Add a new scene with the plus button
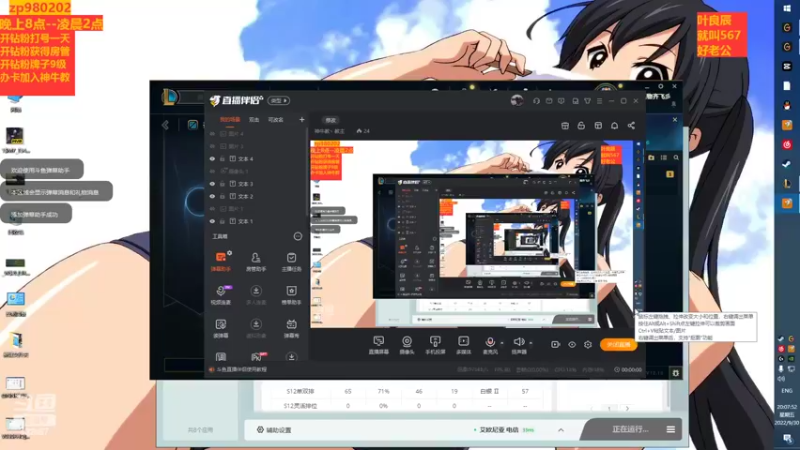800x450 pixels. coord(302,119)
